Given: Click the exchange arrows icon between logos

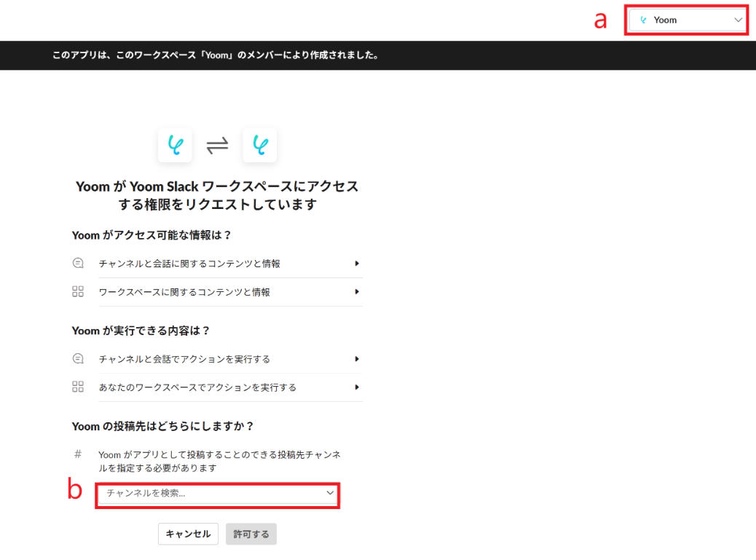Looking at the screenshot, I should (218, 145).
